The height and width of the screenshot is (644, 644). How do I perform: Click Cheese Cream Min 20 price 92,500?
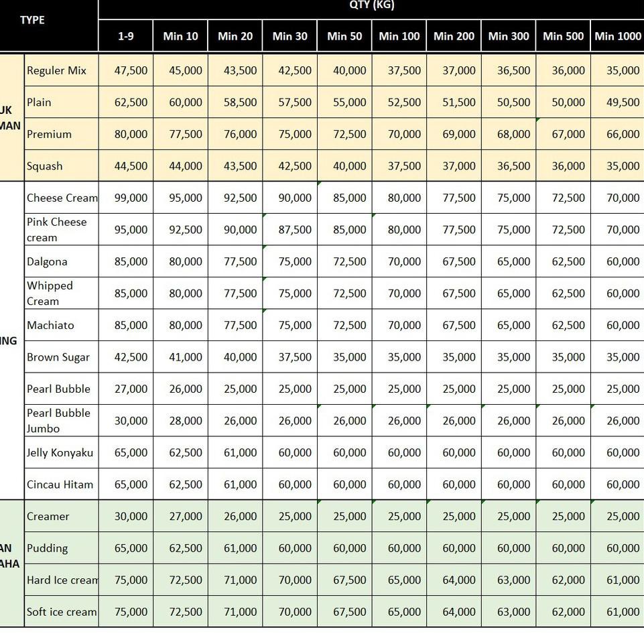235,198
